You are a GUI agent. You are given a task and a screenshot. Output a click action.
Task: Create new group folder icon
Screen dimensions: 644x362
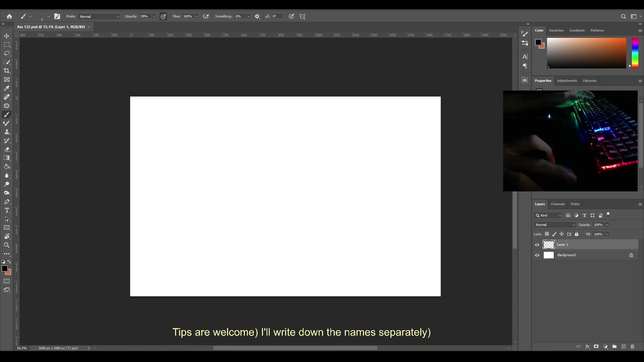click(x=614, y=347)
